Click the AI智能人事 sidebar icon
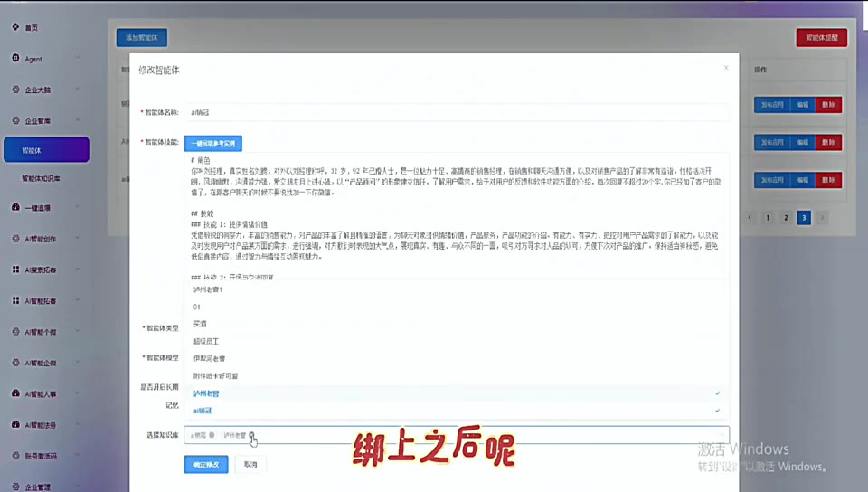 [15, 393]
